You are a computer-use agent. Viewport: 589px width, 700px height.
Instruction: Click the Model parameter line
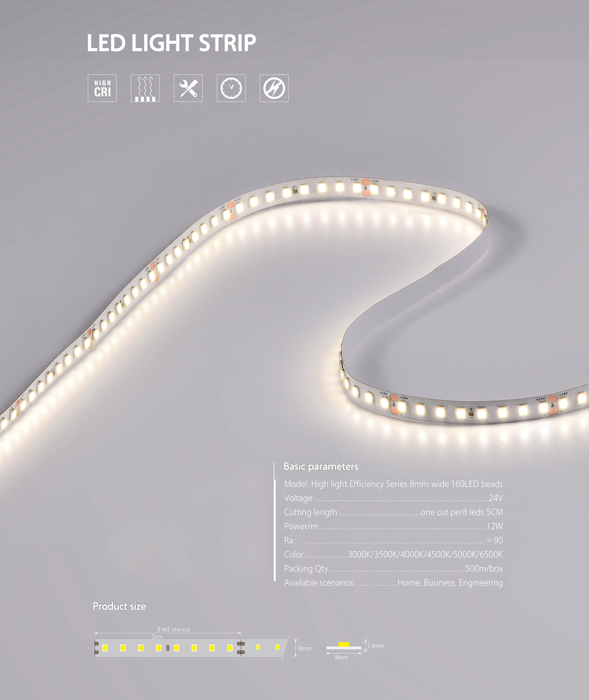(x=393, y=484)
